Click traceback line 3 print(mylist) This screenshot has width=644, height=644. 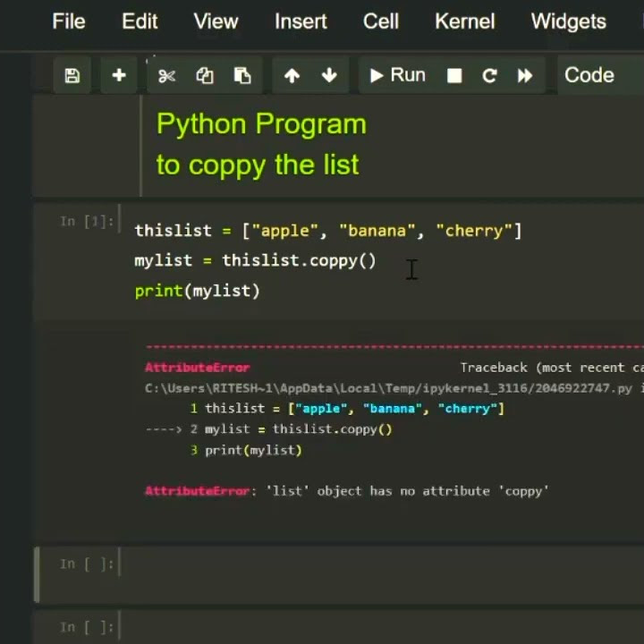[x=246, y=451]
